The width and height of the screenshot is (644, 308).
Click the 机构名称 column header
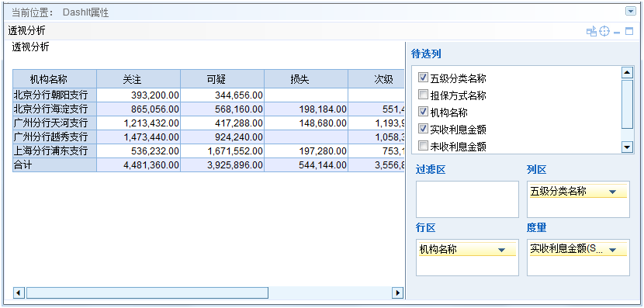pos(54,79)
